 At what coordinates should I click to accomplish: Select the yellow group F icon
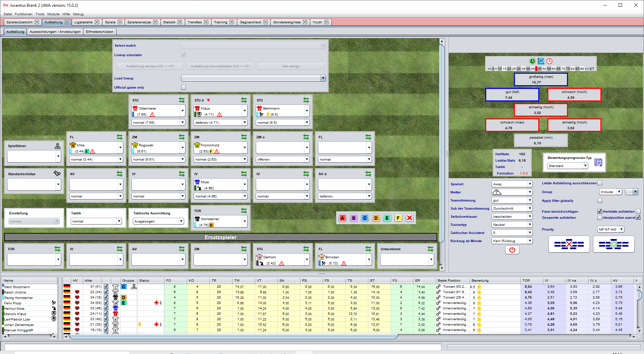point(398,218)
